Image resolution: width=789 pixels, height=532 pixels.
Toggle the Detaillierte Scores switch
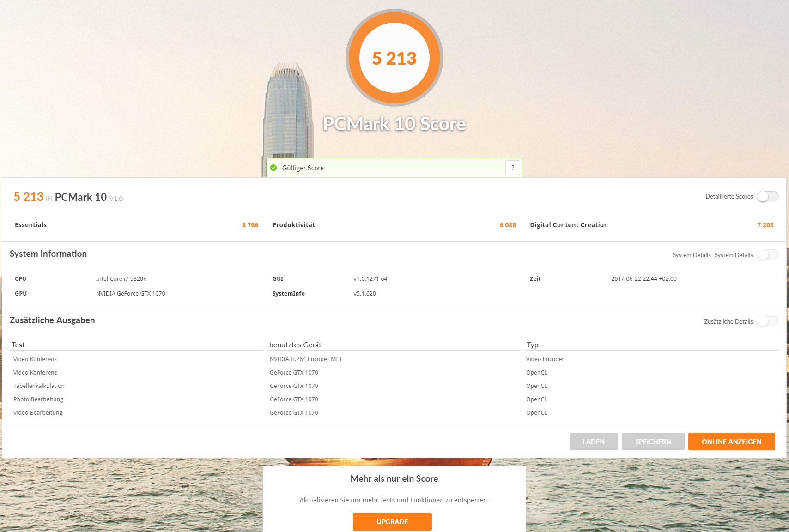click(x=767, y=196)
